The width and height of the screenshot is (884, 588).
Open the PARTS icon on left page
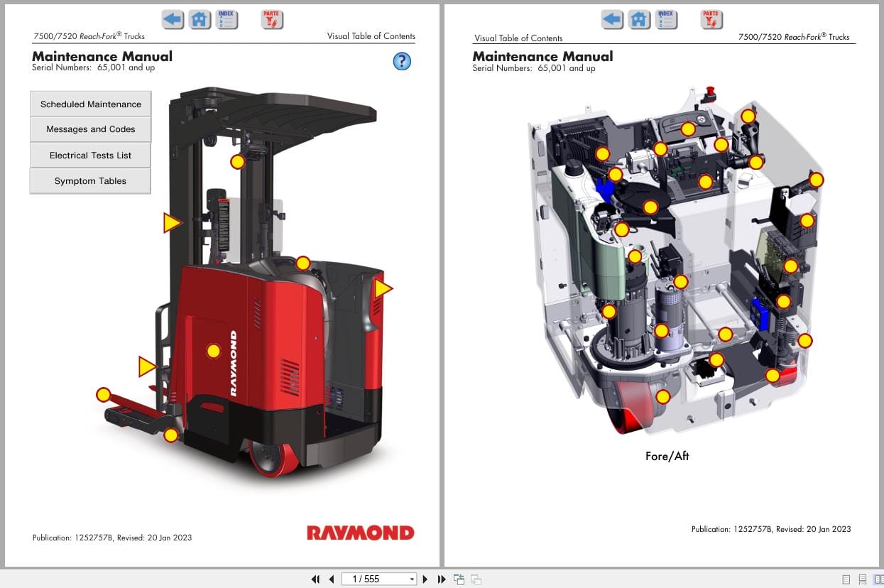tap(271, 19)
